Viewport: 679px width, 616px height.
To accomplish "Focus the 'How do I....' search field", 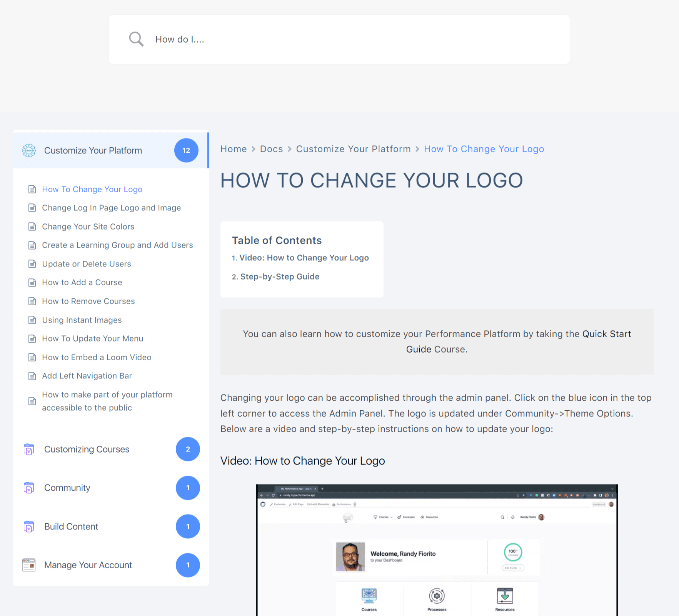I will pyautogui.click(x=339, y=39).
